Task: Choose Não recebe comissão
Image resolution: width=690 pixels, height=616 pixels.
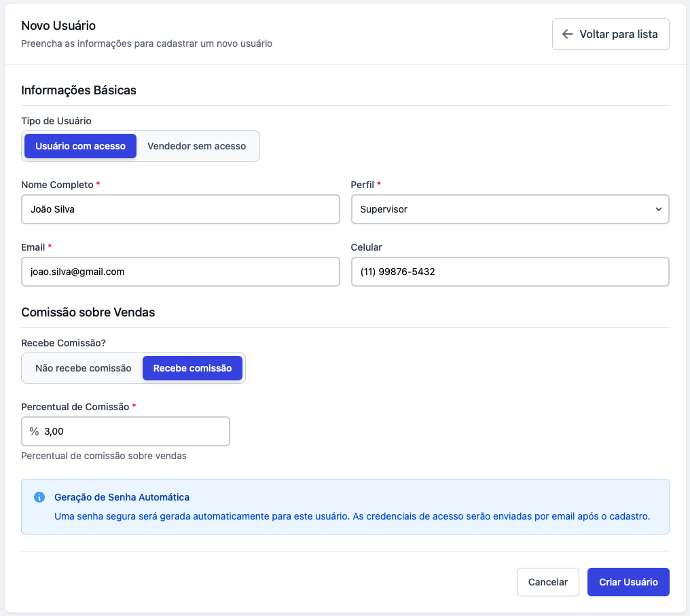Action: pos(83,368)
